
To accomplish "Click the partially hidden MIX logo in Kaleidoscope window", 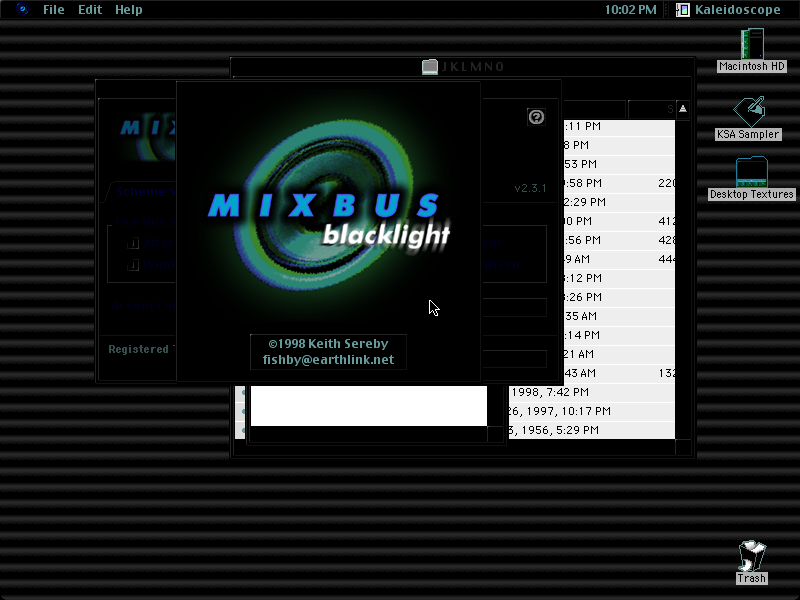I will [x=148, y=135].
